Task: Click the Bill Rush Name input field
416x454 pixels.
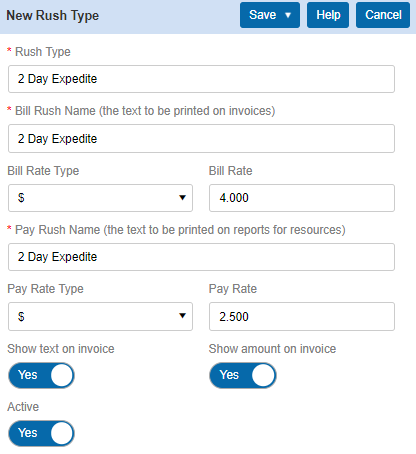Action: click(201, 139)
